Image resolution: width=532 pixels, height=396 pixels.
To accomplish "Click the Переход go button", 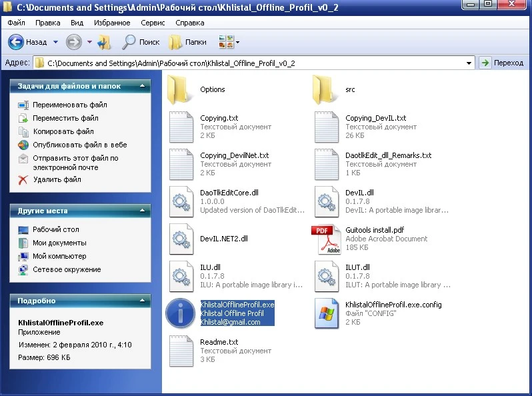I will tap(502, 63).
